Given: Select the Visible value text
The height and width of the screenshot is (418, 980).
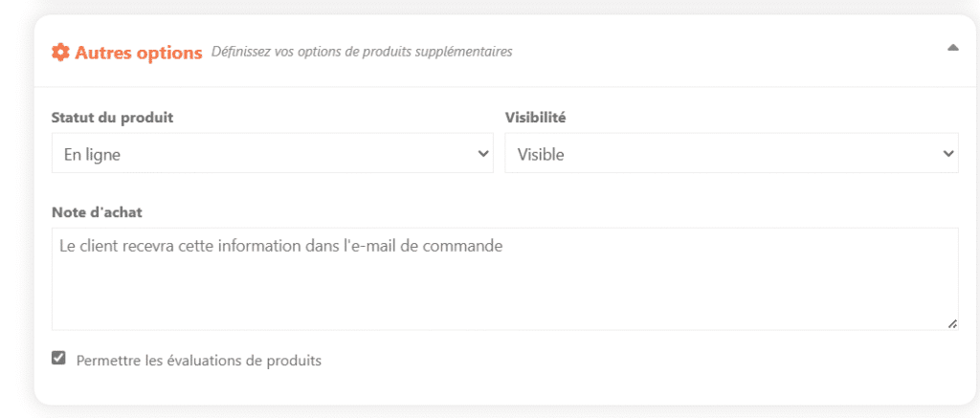Looking at the screenshot, I should pyautogui.click(x=541, y=154).
